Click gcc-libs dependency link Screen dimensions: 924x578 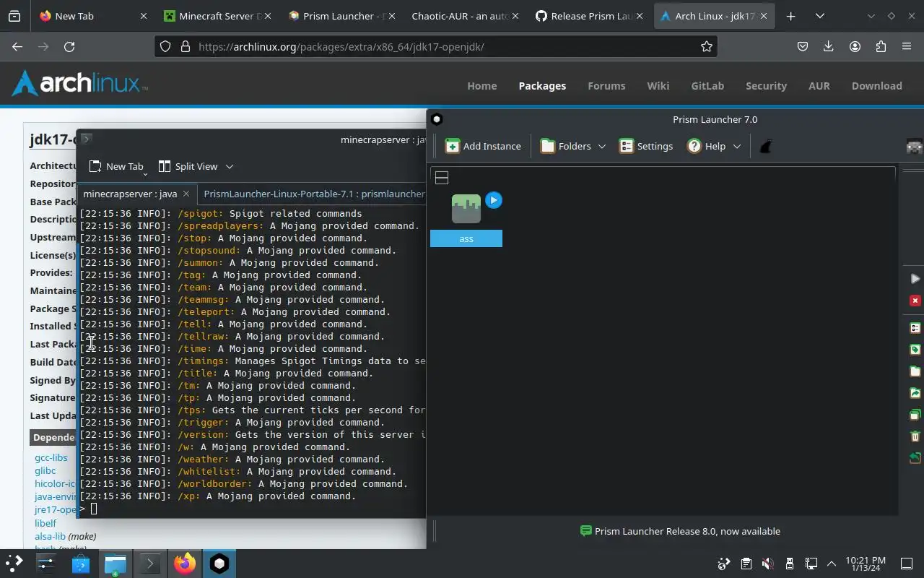(51, 457)
